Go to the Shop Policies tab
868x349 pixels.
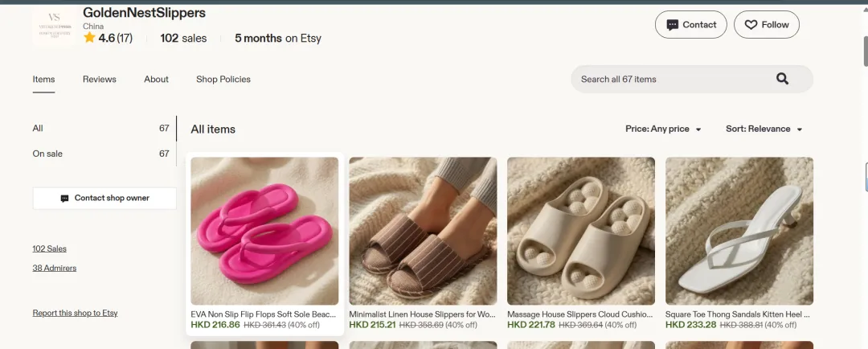tap(223, 80)
